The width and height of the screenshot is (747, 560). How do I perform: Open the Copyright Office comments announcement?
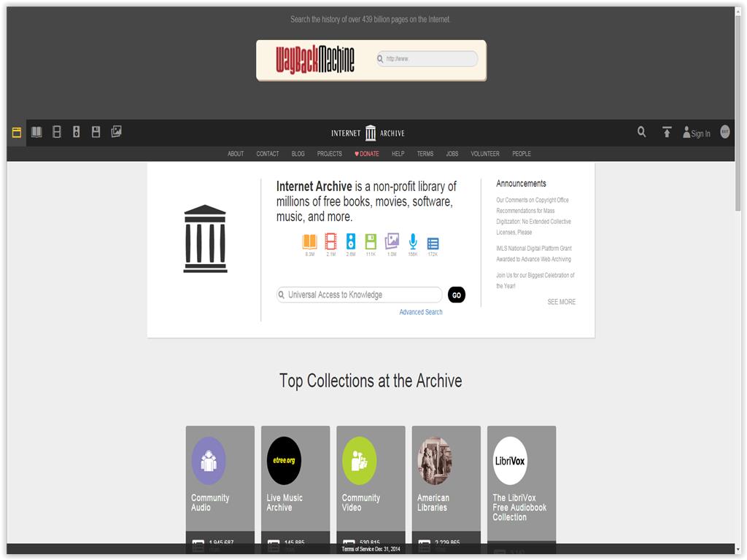click(x=533, y=216)
